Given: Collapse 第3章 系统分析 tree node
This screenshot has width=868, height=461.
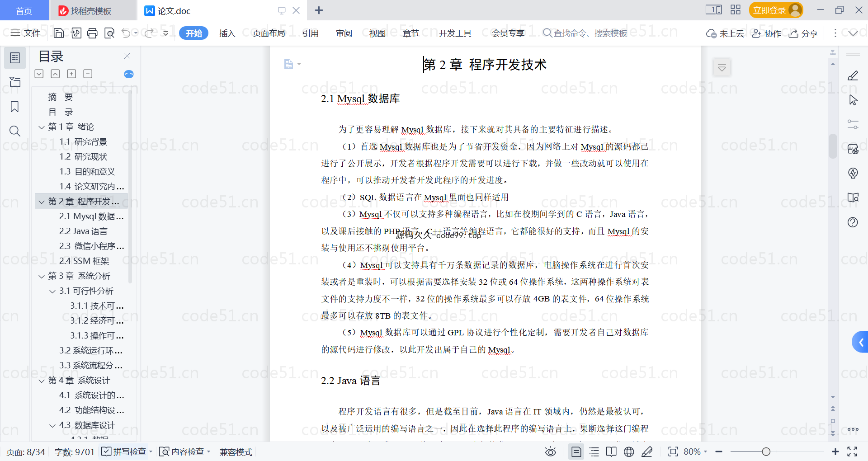Looking at the screenshot, I should [x=42, y=277].
